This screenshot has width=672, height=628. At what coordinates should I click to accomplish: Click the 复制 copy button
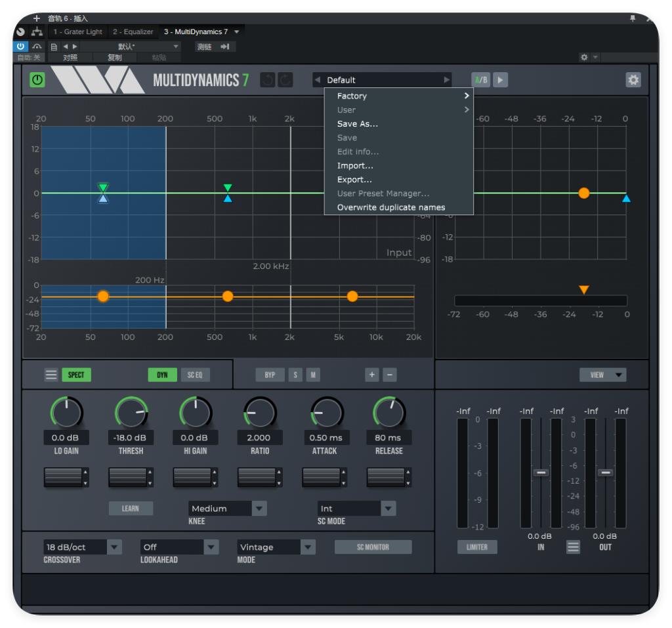coord(115,58)
